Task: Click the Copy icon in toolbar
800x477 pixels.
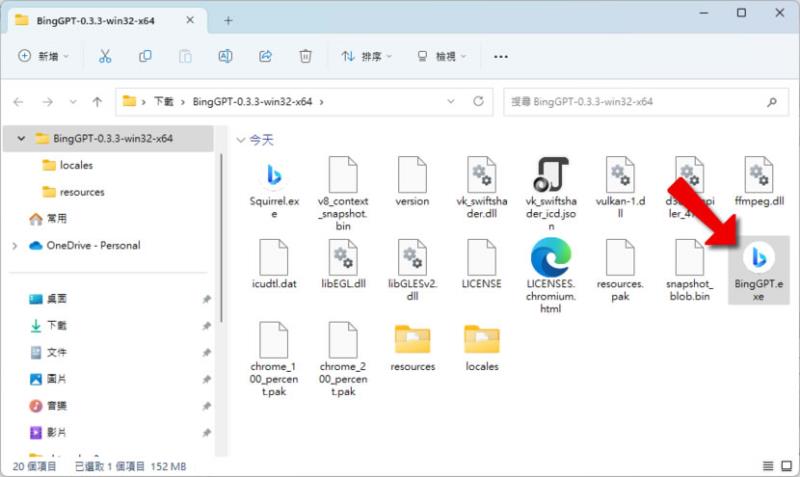Action: pos(145,56)
